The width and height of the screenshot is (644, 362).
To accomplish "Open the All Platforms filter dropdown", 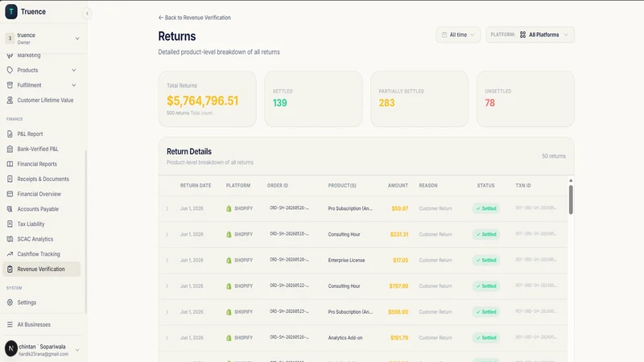I will [530, 35].
